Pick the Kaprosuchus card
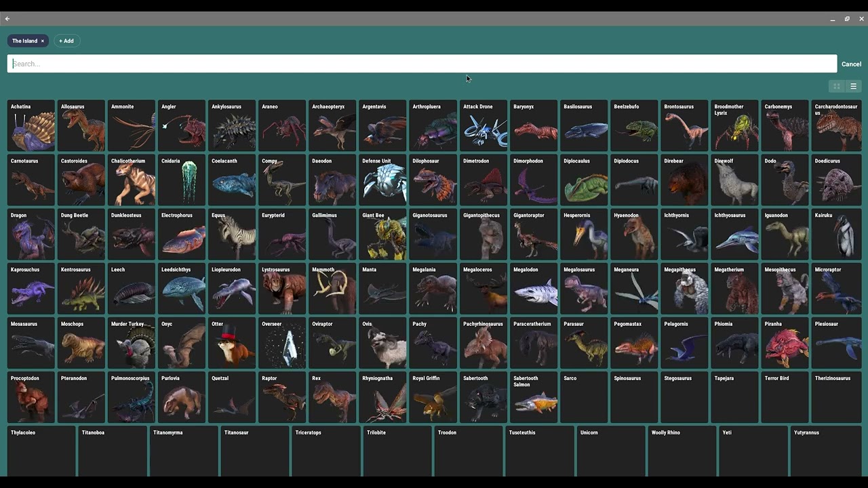868x488 pixels. pos(31,288)
